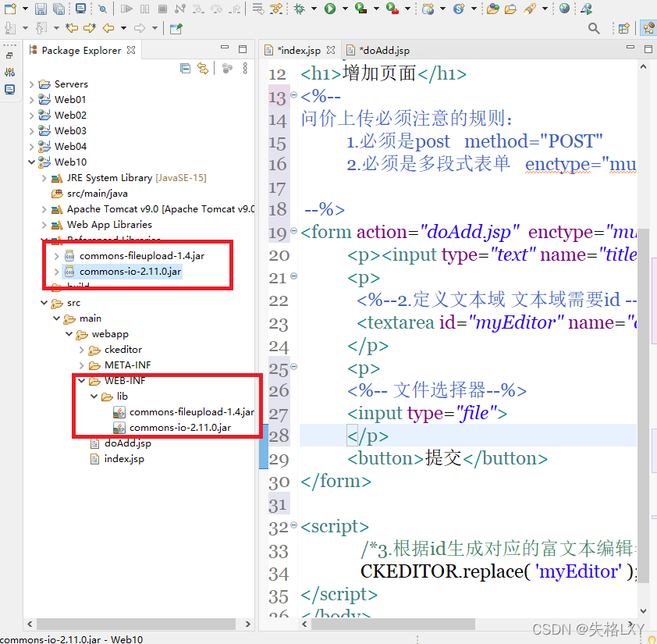Open the dropdown next to the New icon

pos(25,9)
